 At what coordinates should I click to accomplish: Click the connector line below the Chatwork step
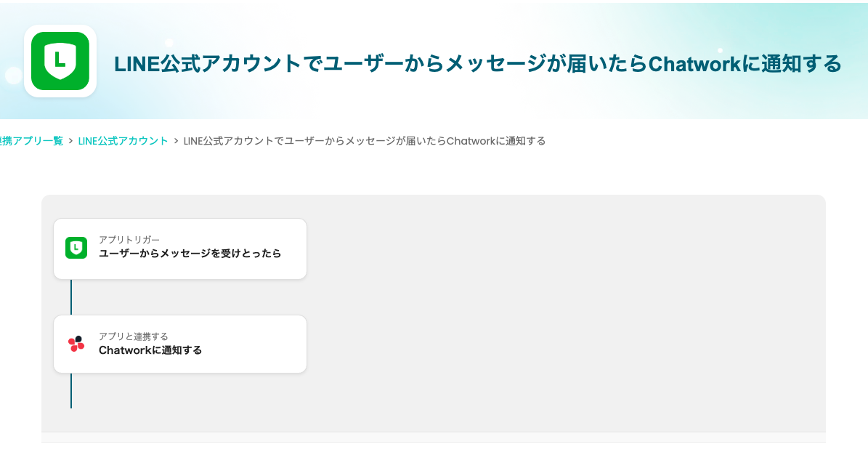click(x=71, y=391)
